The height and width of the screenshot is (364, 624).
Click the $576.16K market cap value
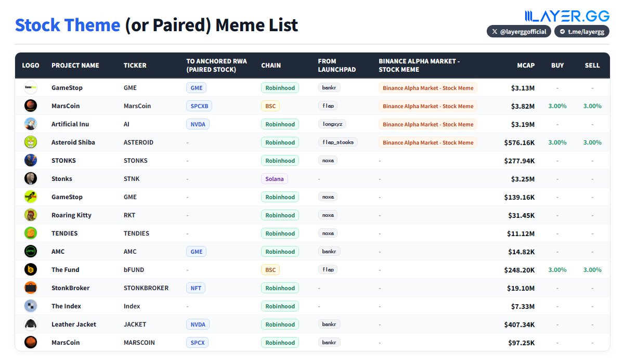pos(519,142)
